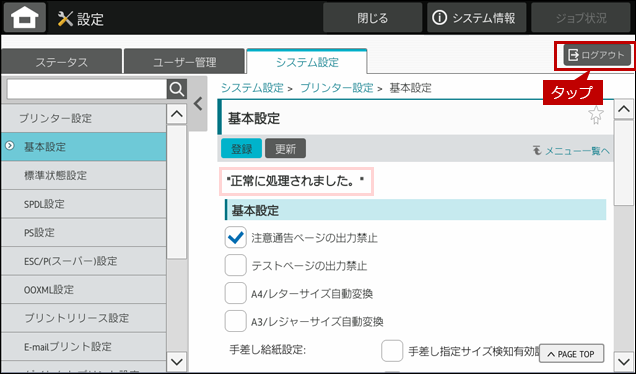The width and height of the screenshot is (636, 374).
Task: Click the search magnifier icon
Action: click(x=177, y=89)
